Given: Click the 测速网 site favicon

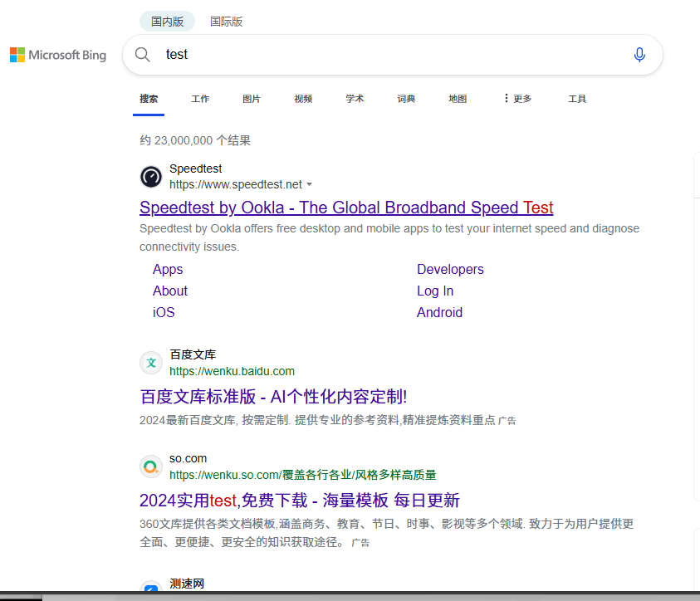Looking at the screenshot, I should coord(151,586).
